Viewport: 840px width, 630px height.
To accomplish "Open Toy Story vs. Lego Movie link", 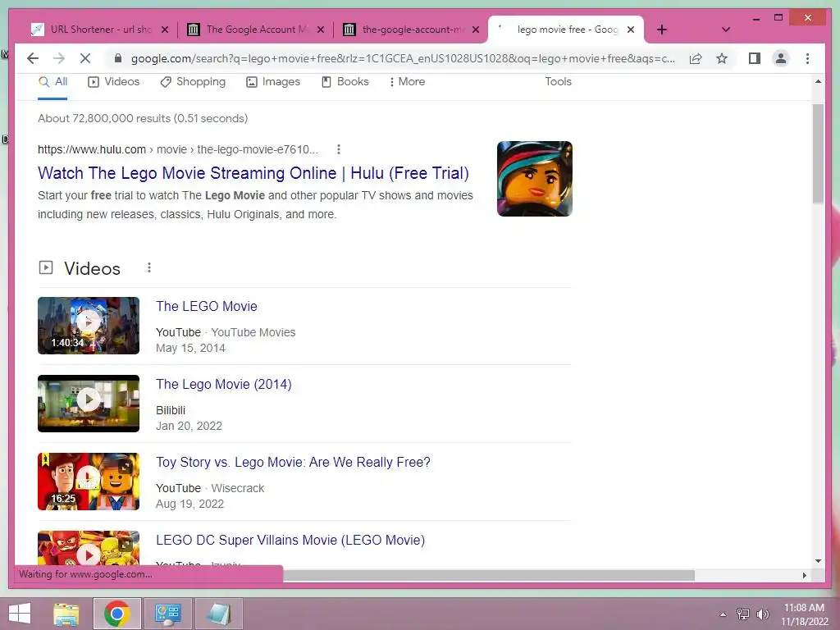I will pos(293,463).
